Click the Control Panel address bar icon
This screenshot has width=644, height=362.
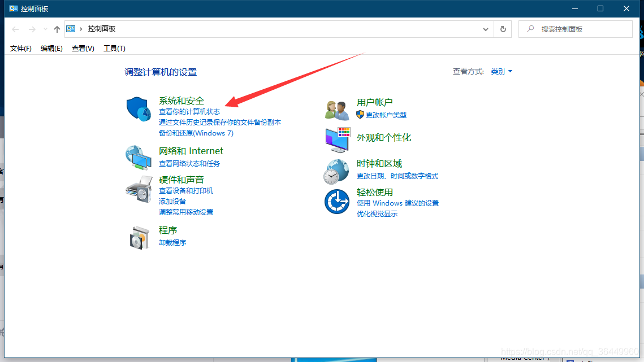pos(71,29)
